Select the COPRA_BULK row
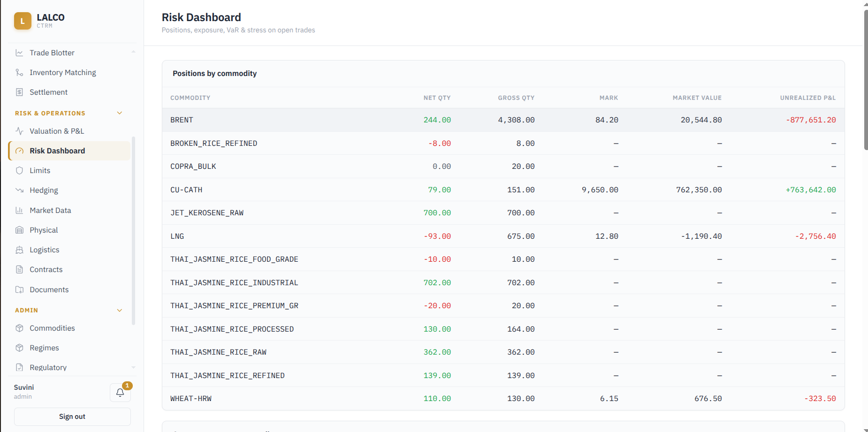 point(503,167)
